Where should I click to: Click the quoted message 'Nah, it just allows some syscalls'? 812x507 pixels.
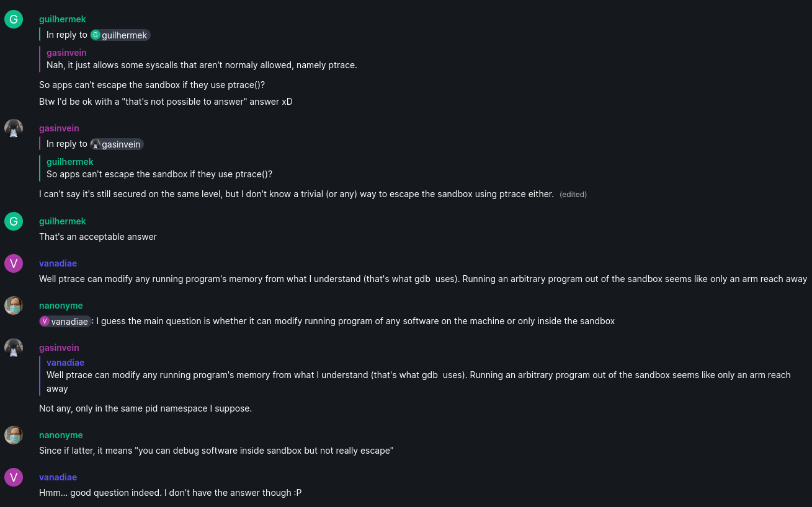pyautogui.click(x=201, y=65)
